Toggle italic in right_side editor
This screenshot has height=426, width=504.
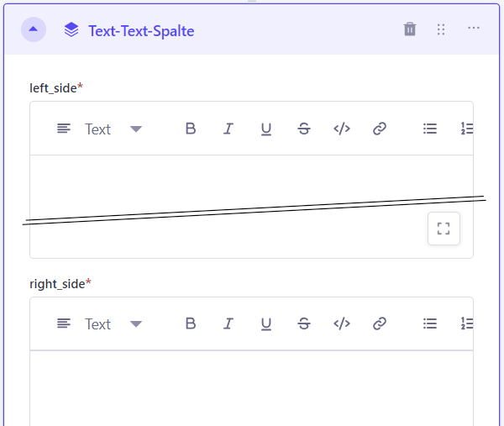pos(228,323)
